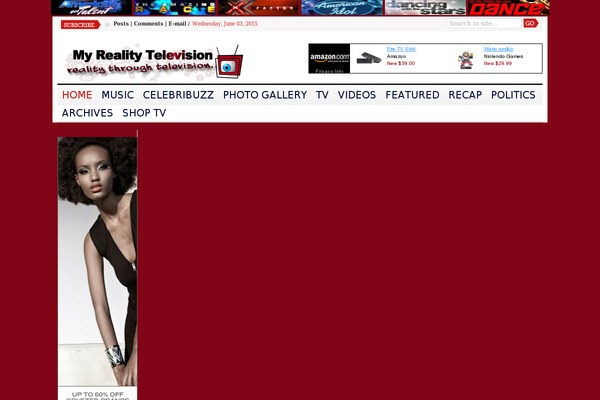Open the POLITICS menu item
The image size is (600, 400).
513,95
